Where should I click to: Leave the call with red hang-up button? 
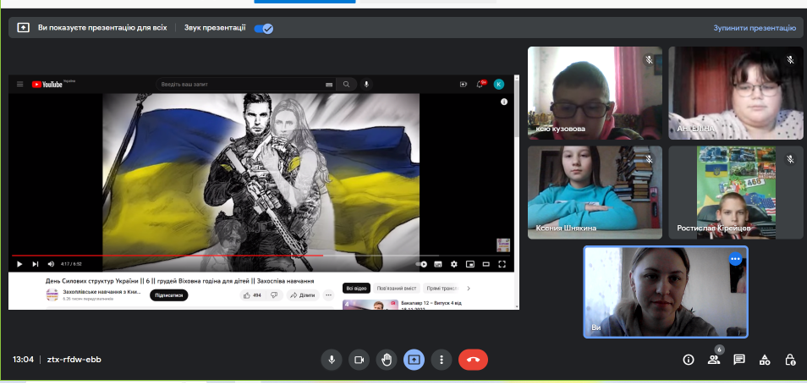click(x=473, y=360)
